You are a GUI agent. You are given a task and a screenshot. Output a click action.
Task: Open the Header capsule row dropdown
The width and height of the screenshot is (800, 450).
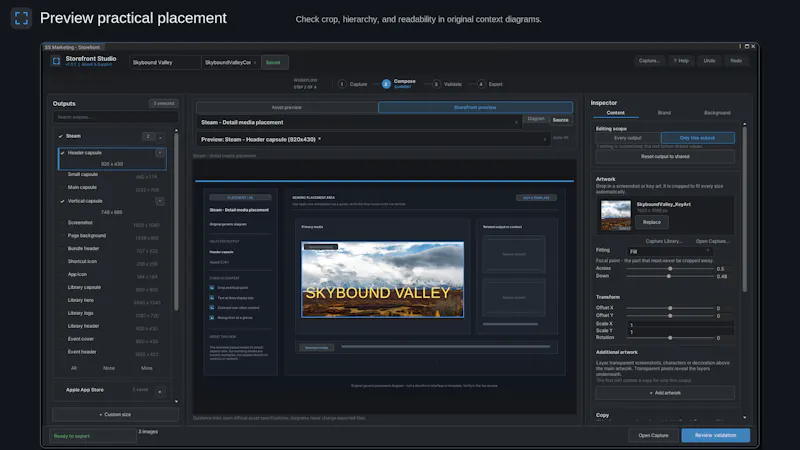click(x=160, y=153)
